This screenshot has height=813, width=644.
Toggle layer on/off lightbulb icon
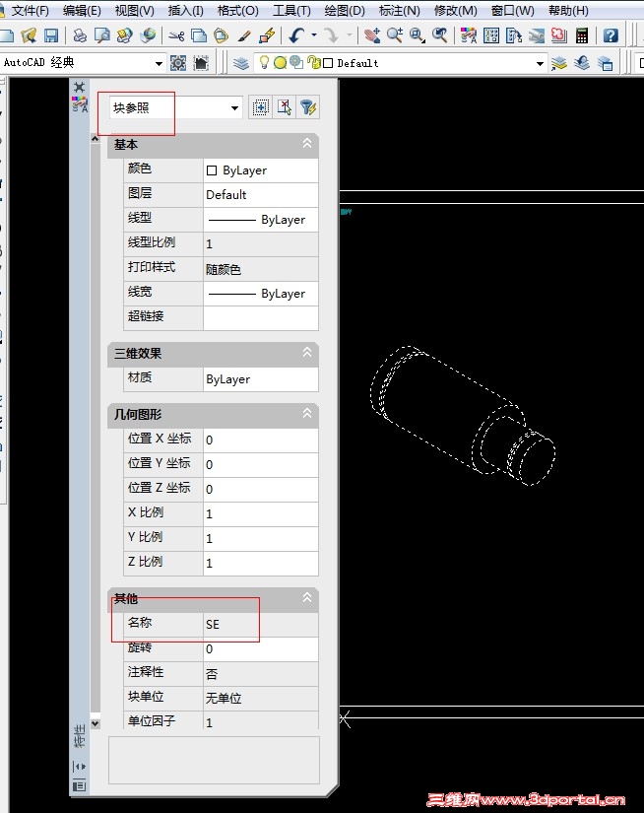click(264, 63)
